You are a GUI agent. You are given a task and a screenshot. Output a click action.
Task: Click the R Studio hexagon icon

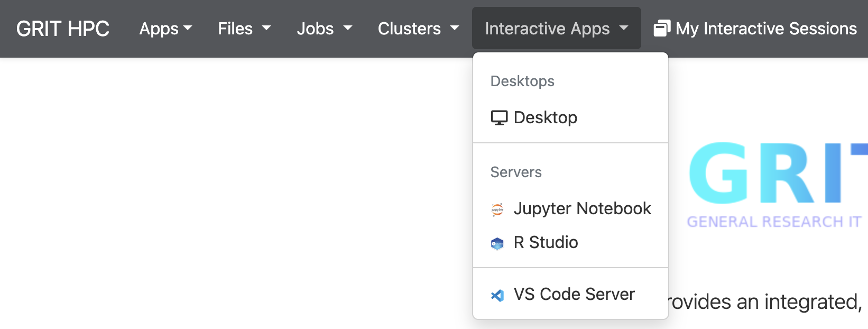point(497,243)
